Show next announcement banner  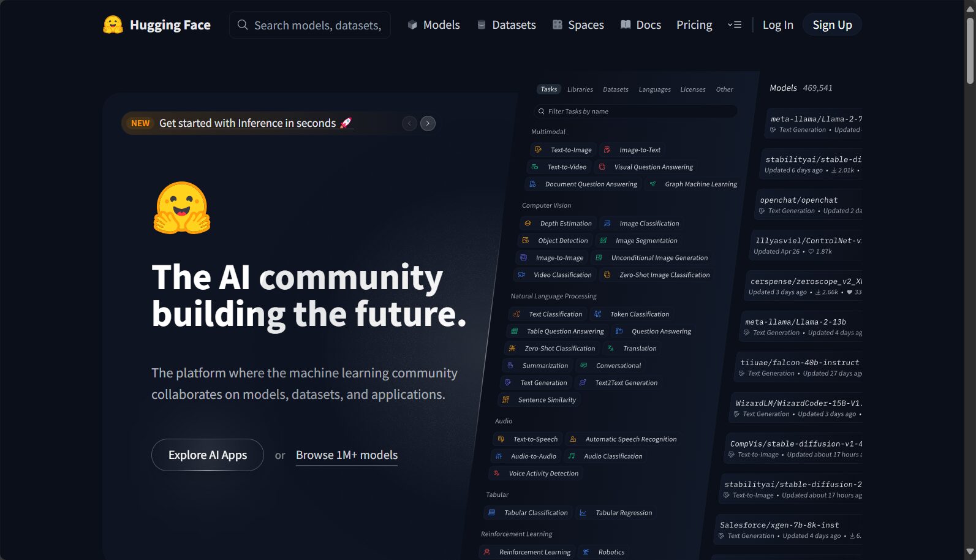click(x=428, y=123)
